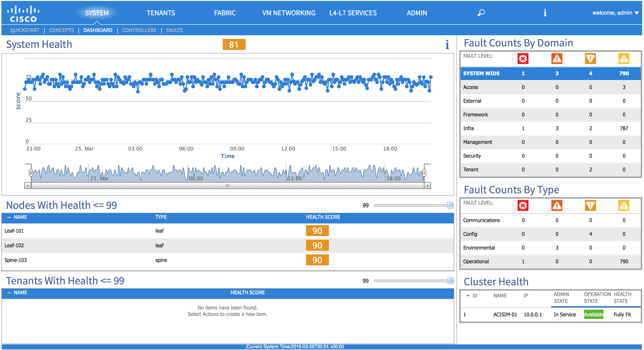This screenshot has height=350, width=644.
Task: Click the info icon in top navigation bar
Action: (x=545, y=13)
